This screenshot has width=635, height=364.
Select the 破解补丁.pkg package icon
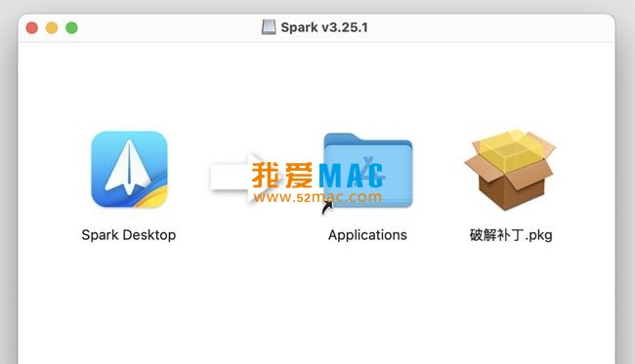tap(510, 170)
